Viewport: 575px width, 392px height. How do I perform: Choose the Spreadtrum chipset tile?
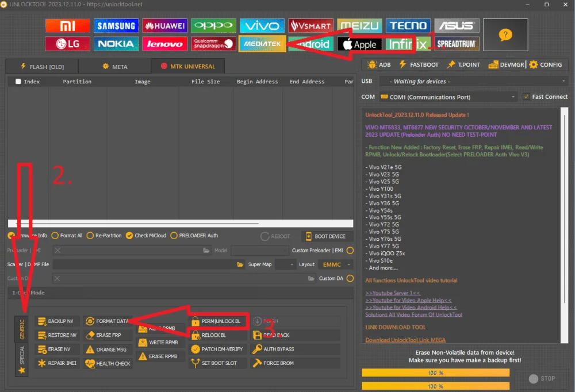(457, 44)
